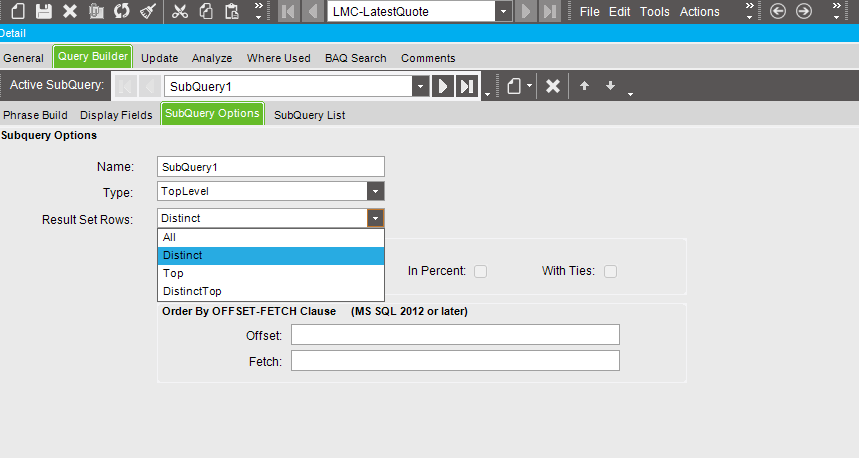
Task: Collapse the Result Set Rows dropdown arrow
Action: [x=375, y=219]
